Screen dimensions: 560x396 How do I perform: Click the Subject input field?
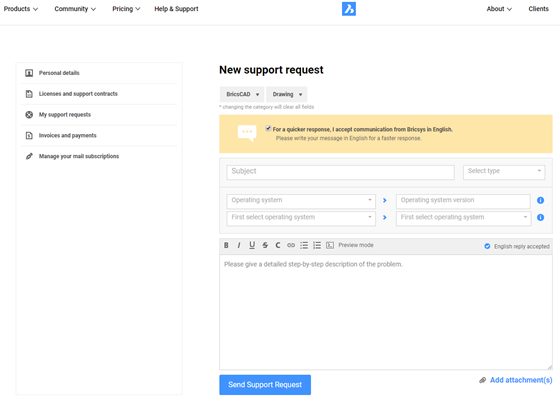pyautogui.click(x=340, y=172)
